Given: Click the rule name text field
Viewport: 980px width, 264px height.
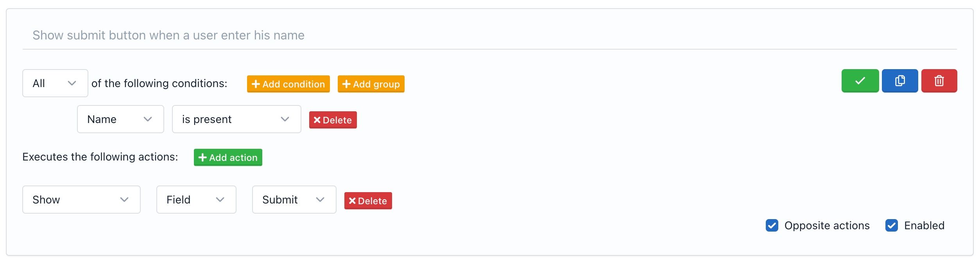Looking at the screenshot, I should (x=489, y=35).
